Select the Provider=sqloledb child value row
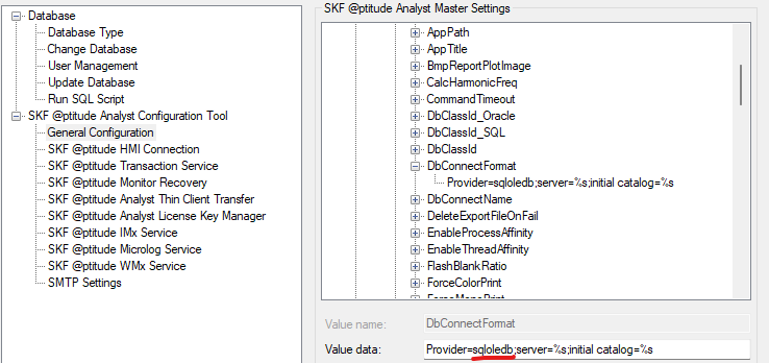Viewport: 769px width, 363px height. (560, 182)
